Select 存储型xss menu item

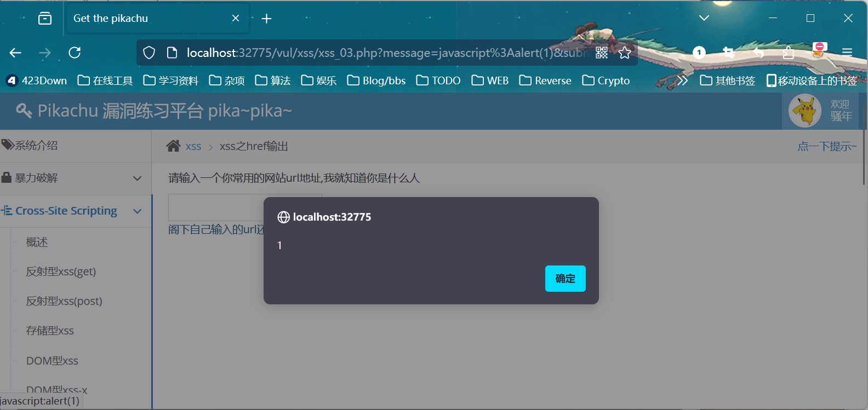click(50, 331)
